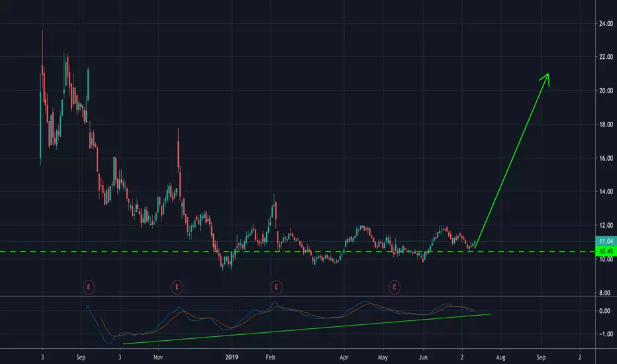The height and width of the screenshot is (364, 617).
Task: Click the Feb label on time axis
Action: 270,357
